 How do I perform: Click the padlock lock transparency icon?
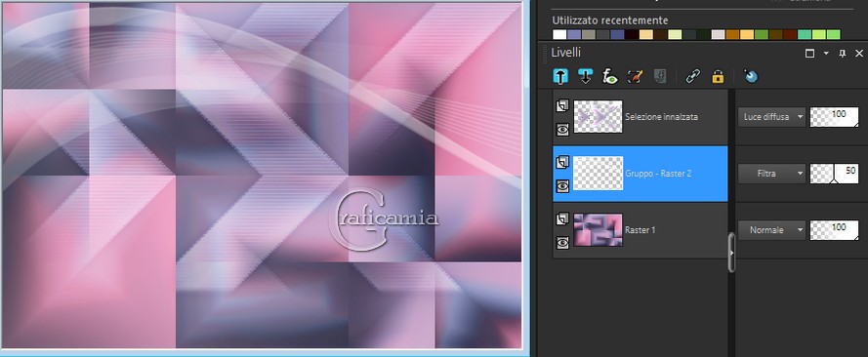pos(718,76)
